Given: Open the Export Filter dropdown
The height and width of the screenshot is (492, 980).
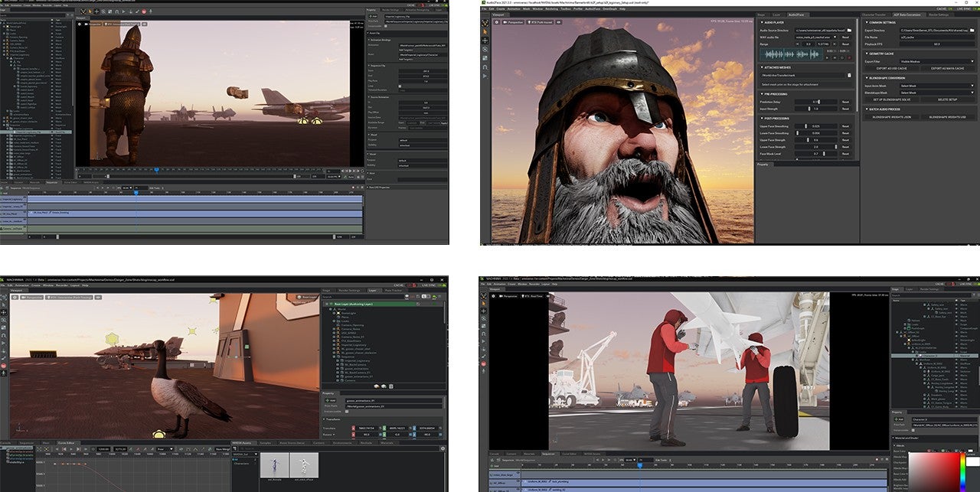Looking at the screenshot, I should point(935,60).
